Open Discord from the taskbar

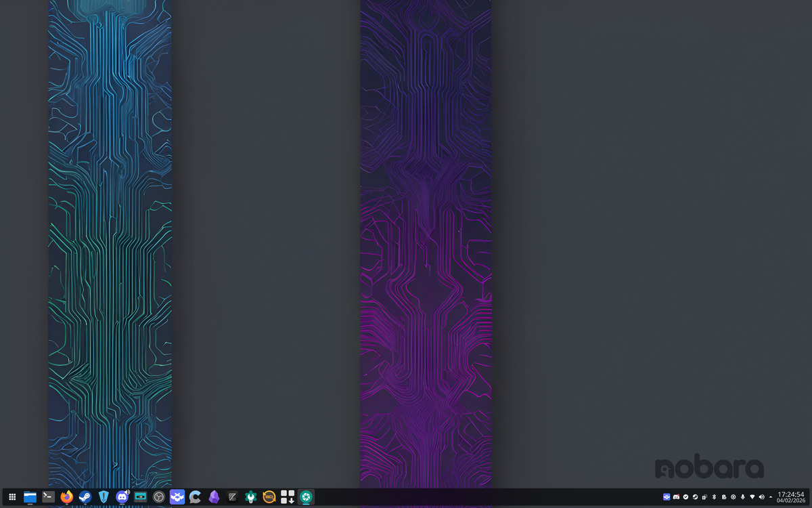(122, 496)
